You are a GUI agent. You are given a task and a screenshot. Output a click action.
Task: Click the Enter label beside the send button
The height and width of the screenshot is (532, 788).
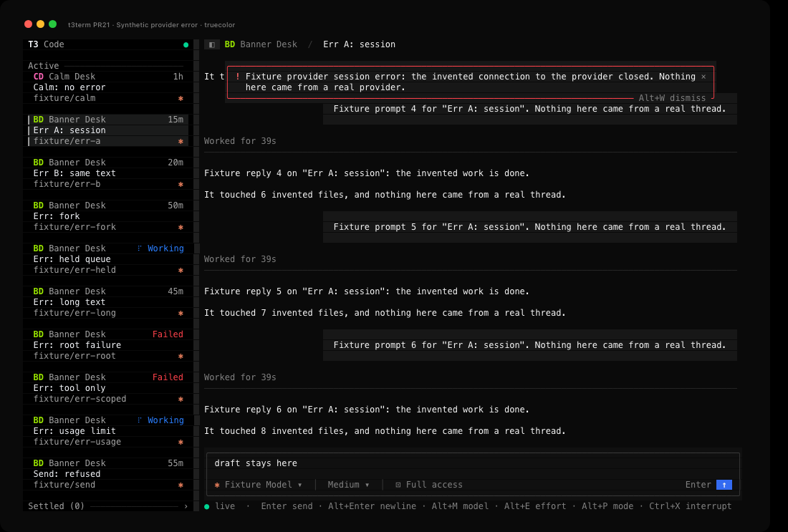pos(698,485)
